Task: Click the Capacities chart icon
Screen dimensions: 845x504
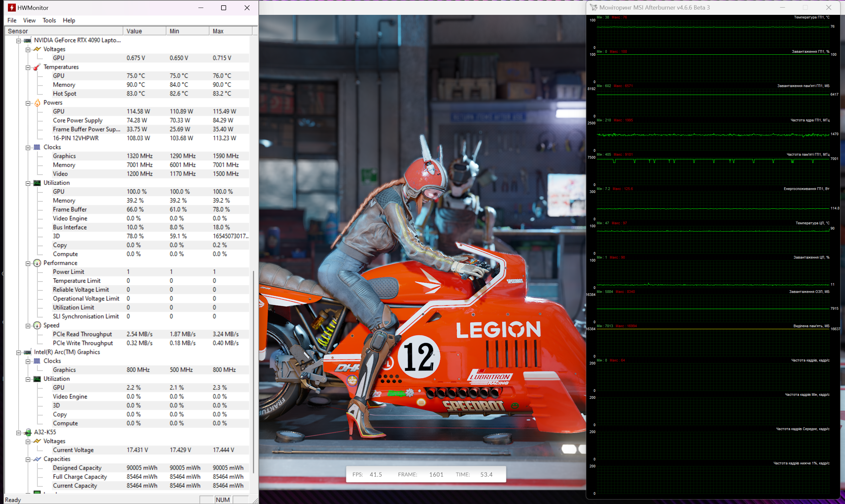Action: (x=37, y=459)
